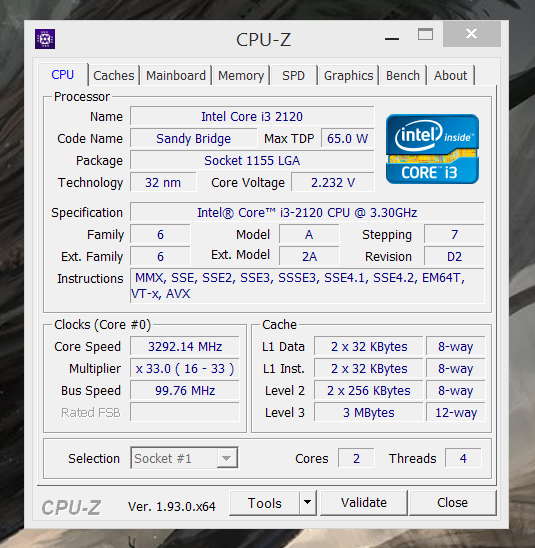Click the Validate button

point(364,503)
